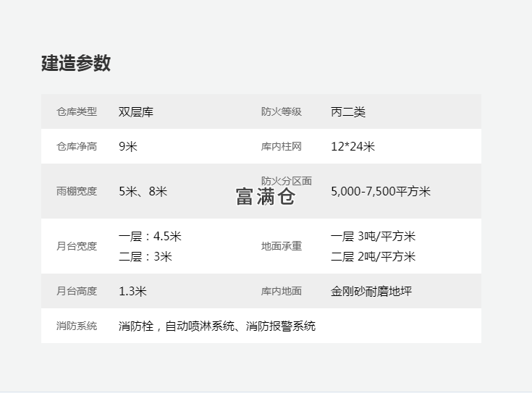Click the 5,000-7,500平方米 area value

381,192
